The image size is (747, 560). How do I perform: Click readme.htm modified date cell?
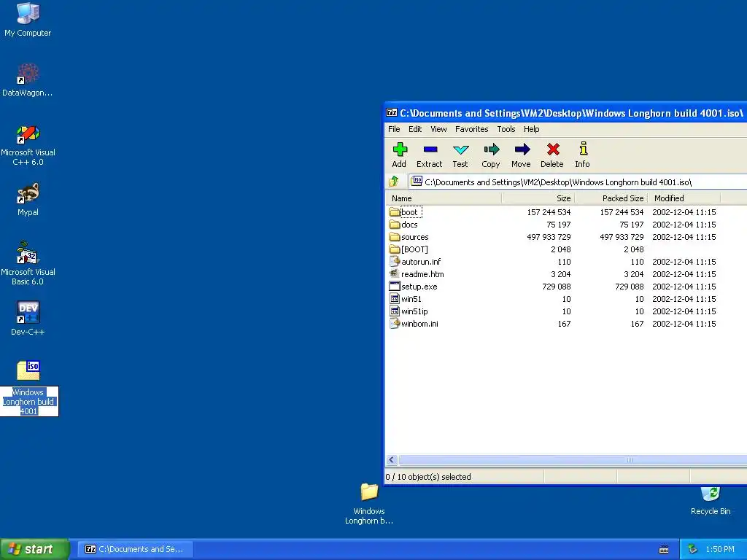684,274
